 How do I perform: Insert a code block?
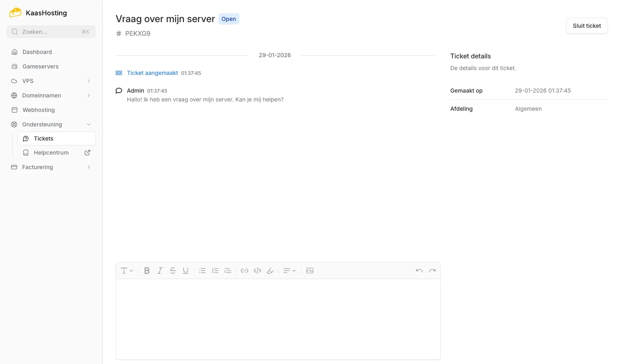click(257, 271)
